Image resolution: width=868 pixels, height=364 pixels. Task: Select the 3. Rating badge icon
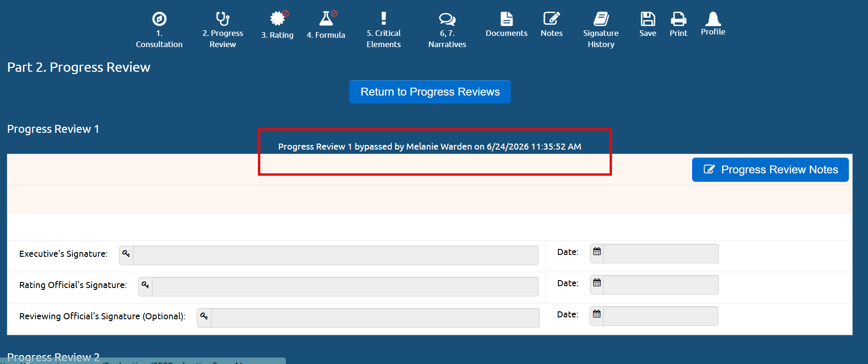278,18
